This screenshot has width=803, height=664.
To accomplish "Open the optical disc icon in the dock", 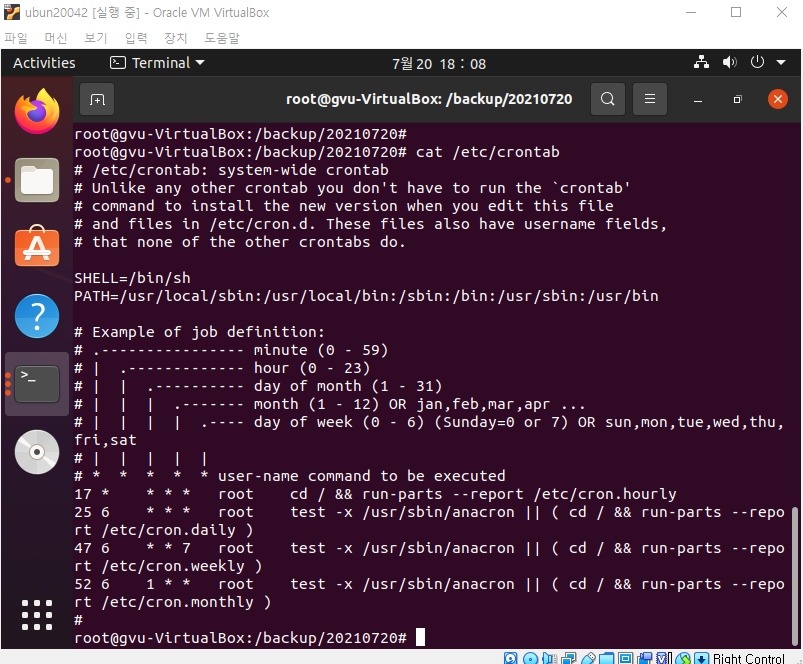I will [37, 452].
